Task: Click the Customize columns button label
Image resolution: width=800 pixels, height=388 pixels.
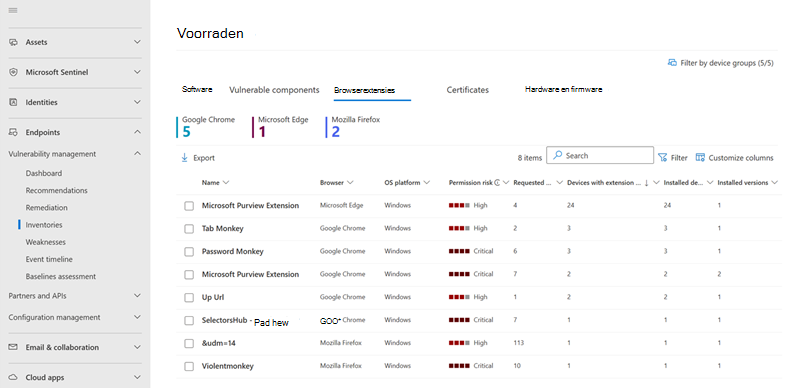Action: [x=741, y=158]
